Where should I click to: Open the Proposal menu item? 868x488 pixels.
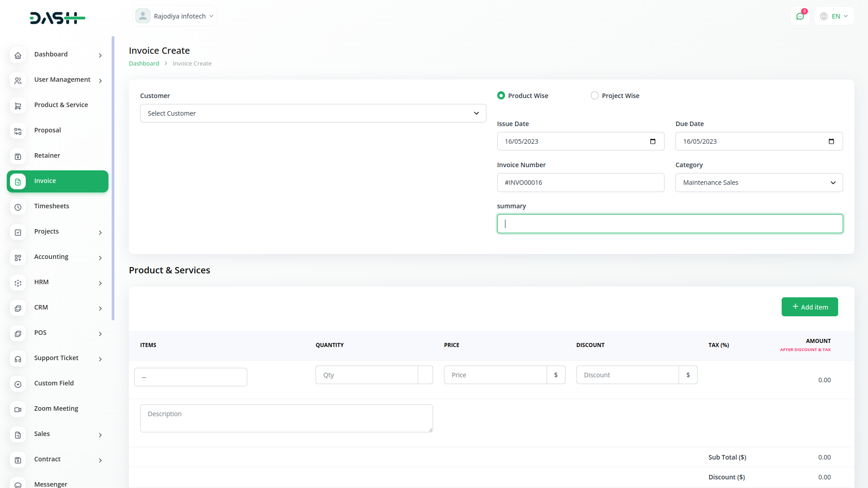click(x=47, y=130)
